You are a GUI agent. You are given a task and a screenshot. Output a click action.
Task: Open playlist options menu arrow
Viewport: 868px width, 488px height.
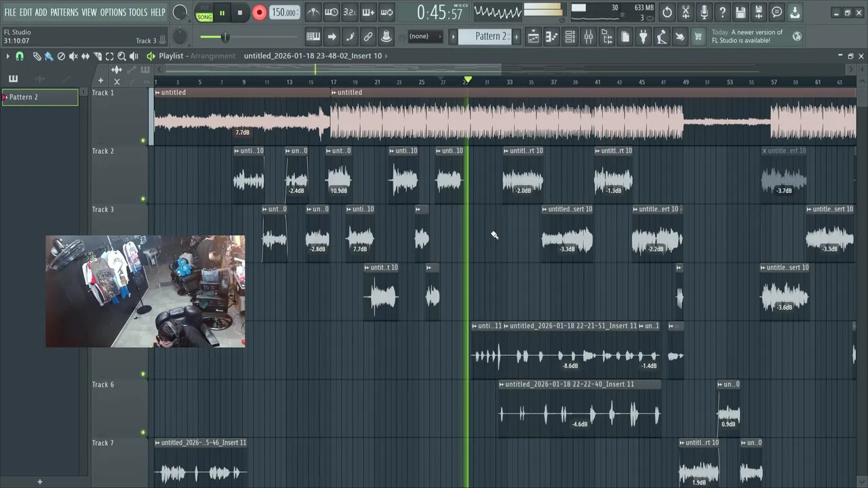point(7,56)
